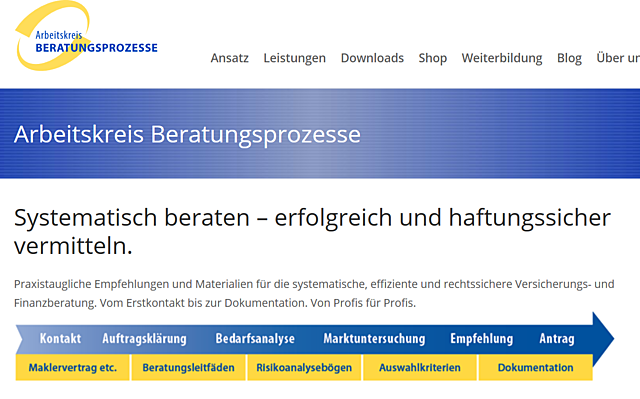Select Weiterbildung in the navigation

[502, 58]
